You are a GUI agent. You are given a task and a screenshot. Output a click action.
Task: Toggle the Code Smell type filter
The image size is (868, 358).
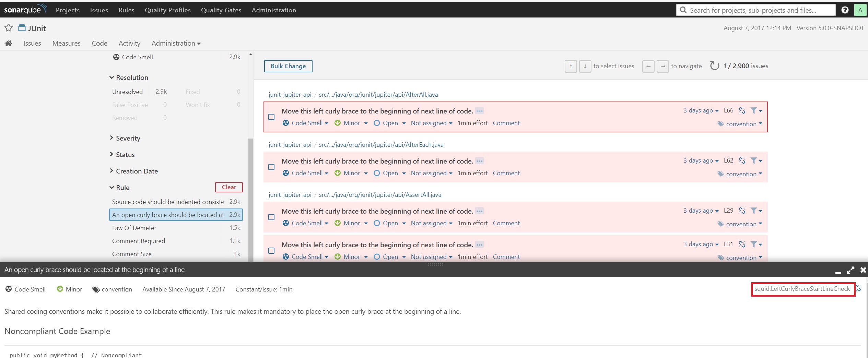176,57
